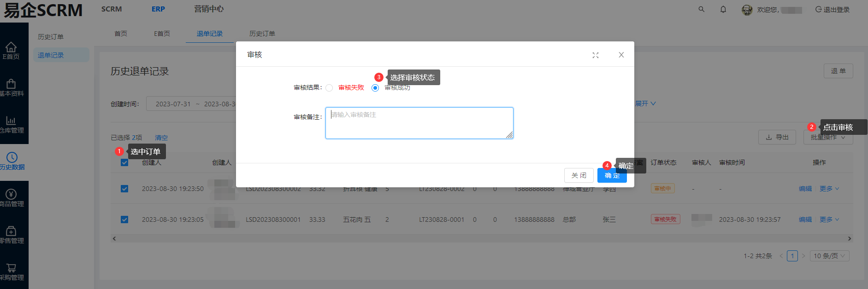The width and height of the screenshot is (868, 289).
Task: Open the search icon in the top bar
Action: click(x=701, y=9)
